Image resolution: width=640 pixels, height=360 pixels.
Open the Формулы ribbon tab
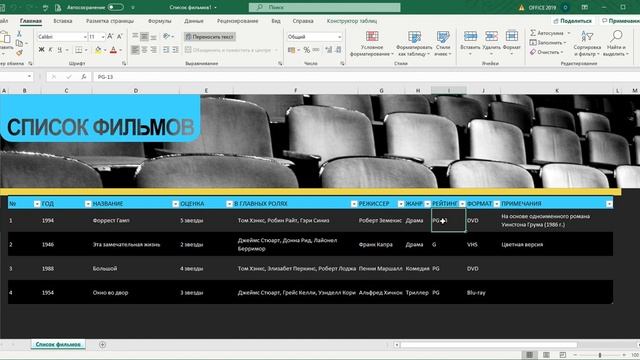click(160, 21)
